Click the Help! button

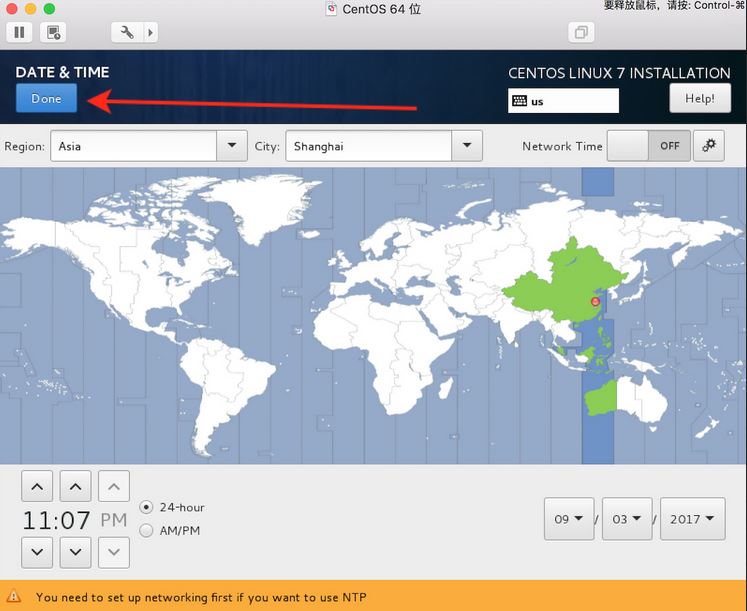click(x=700, y=98)
